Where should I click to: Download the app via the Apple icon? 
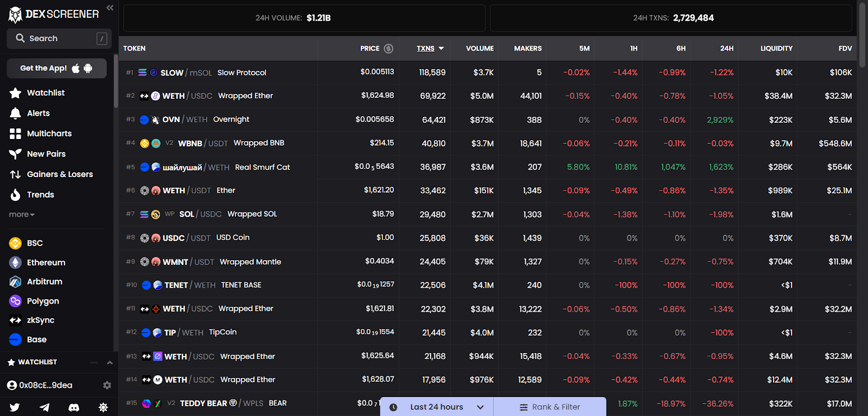pyautogui.click(x=76, y=68)
